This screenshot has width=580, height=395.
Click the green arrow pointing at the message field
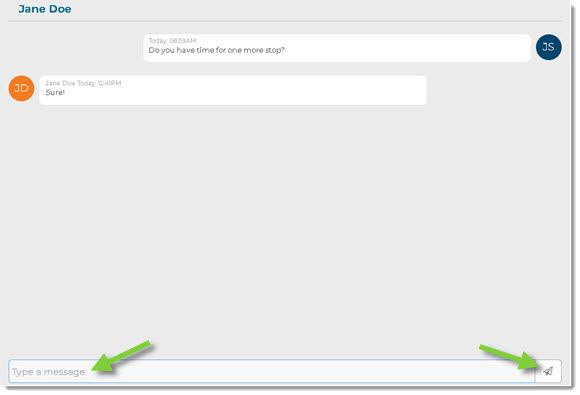[121, 356]
